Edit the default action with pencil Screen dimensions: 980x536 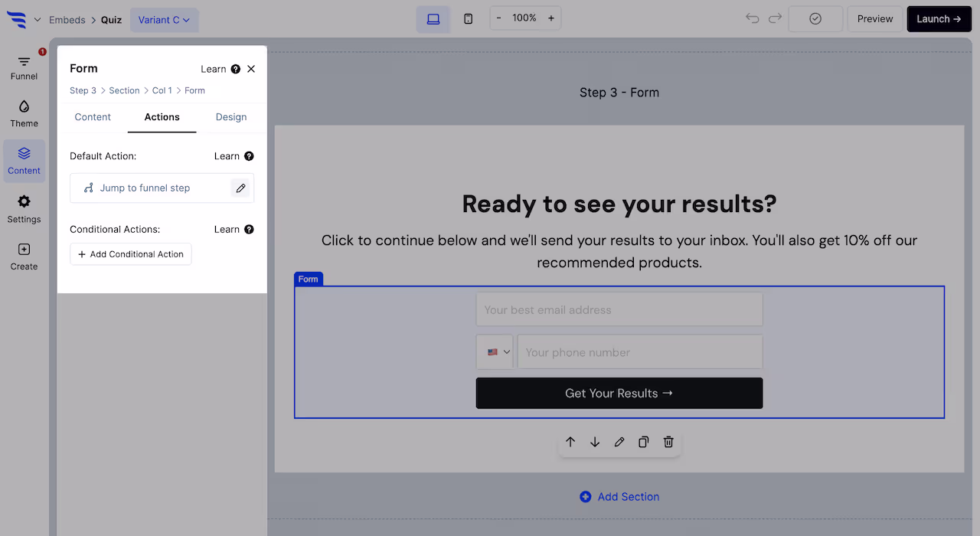pos(240,188)
